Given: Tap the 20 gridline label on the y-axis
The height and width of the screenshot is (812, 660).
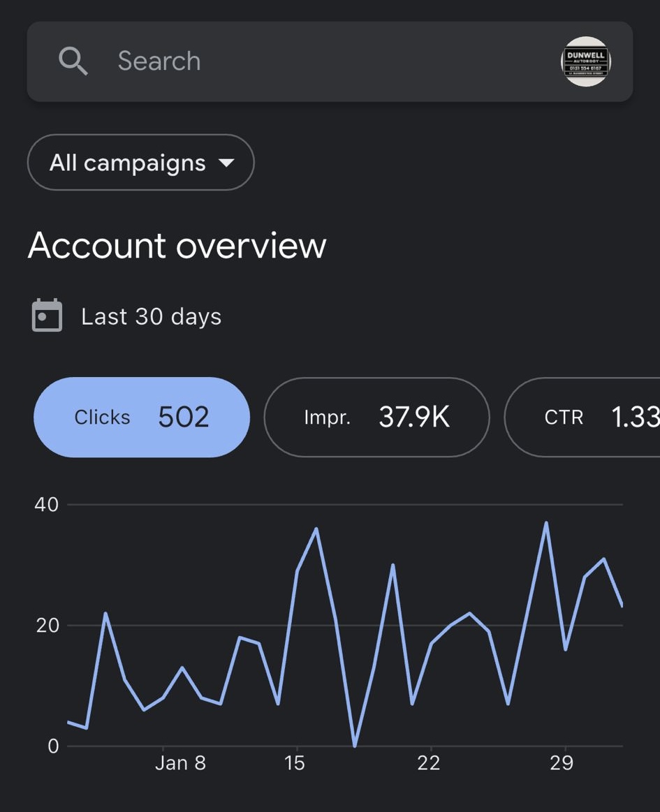Looking at the screenshot, I should [47, 626].
